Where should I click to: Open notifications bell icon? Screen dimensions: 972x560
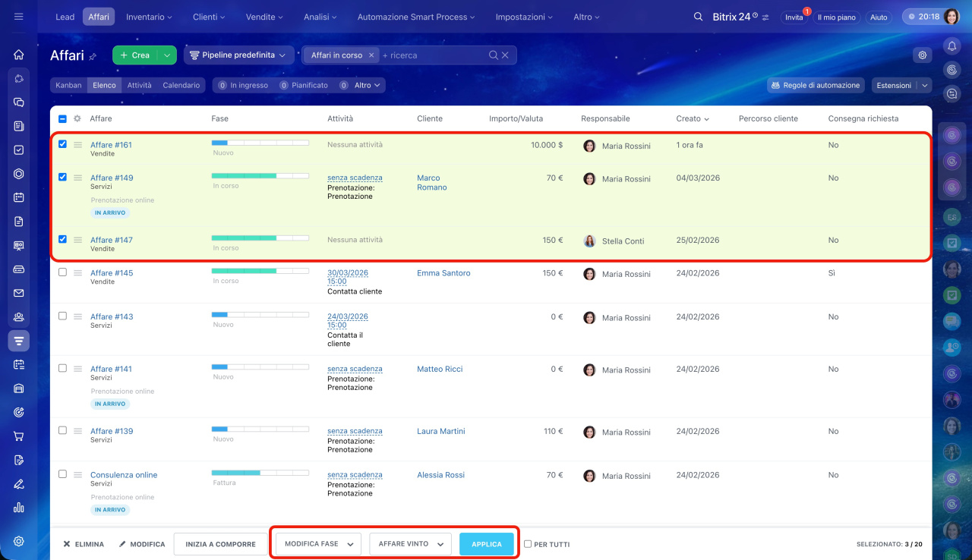951,47
